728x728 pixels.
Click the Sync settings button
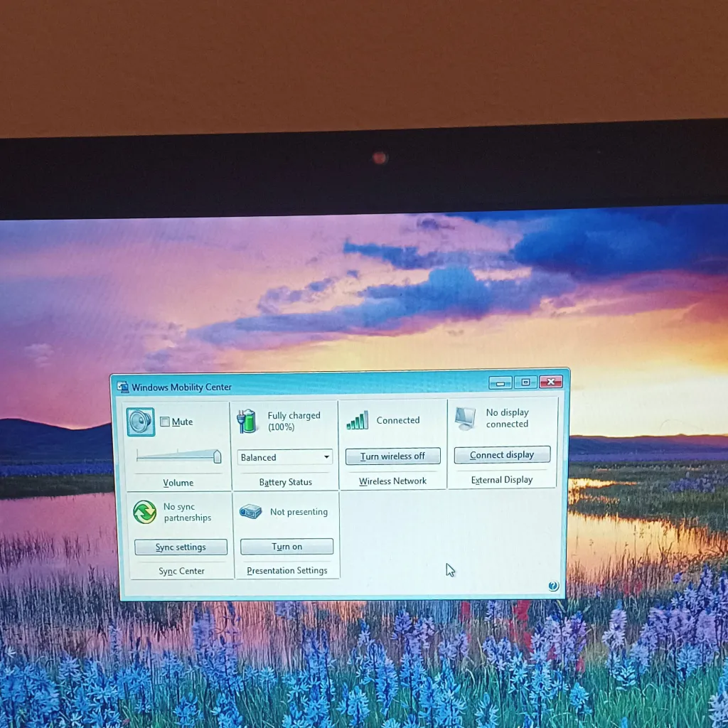(x=181, y=547)
